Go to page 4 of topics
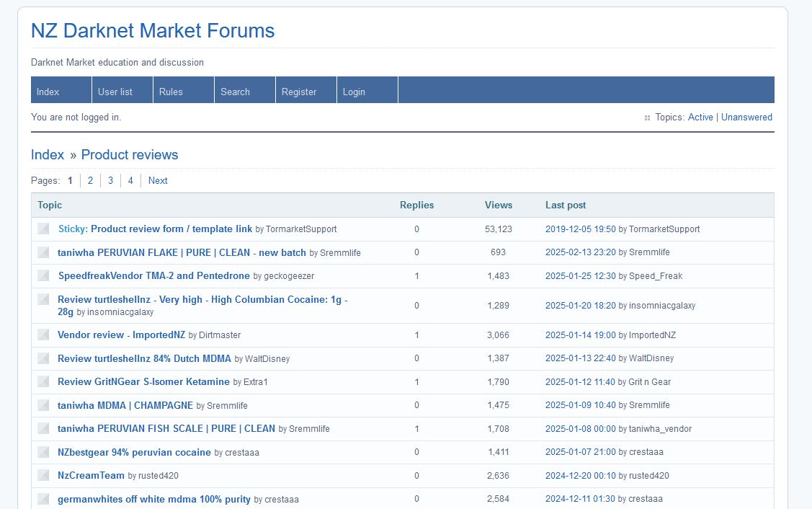The height and width of the screenshot is (509, 812). tap(130, 180)
